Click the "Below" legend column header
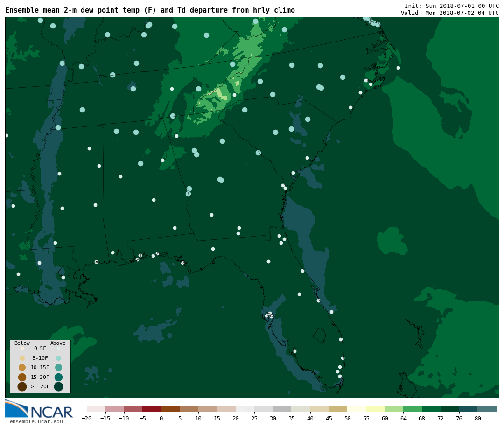 tap(22, 343)
